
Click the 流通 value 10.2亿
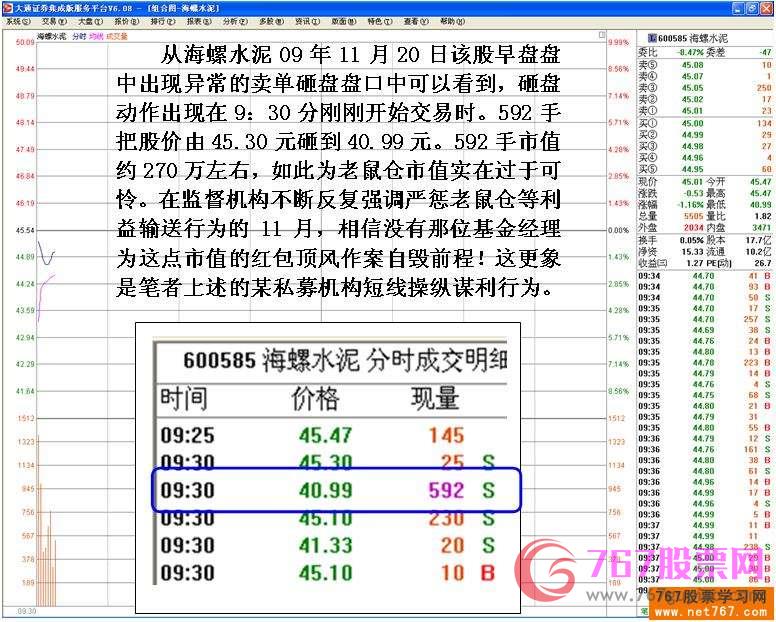tap(759, 252)
